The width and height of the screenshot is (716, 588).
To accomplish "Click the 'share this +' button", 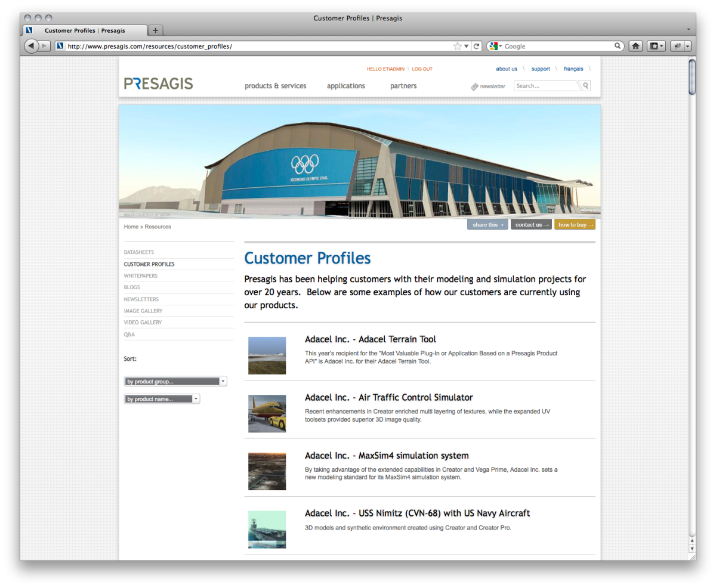I will click(x=487, y=225).
